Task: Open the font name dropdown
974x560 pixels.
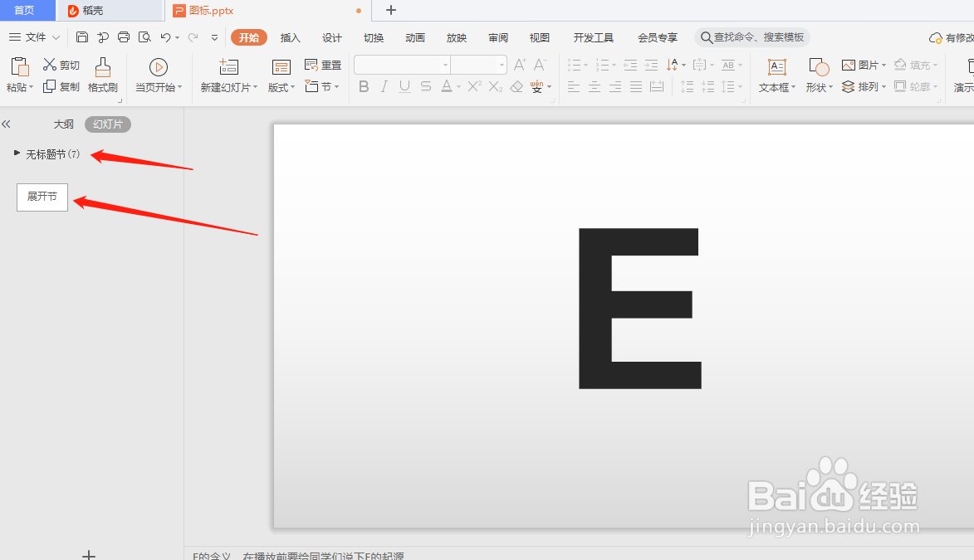Action: click(x=445, y=65)
